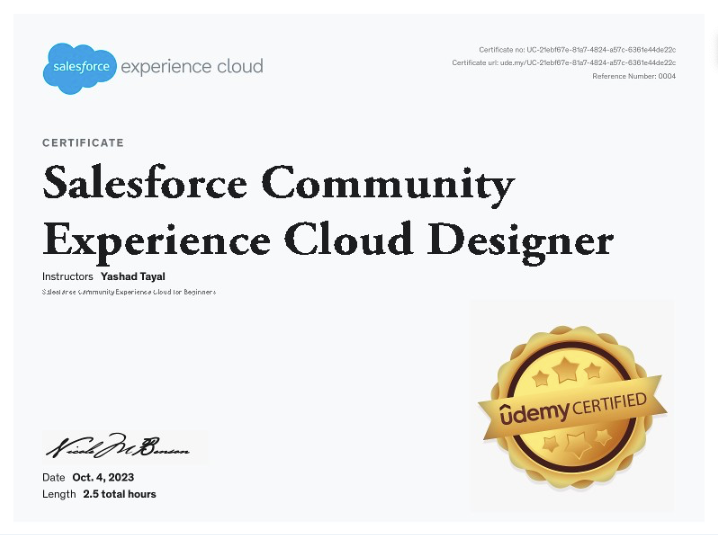Select the Certificate no line
718x535 pixels.
pyautogui.click(x=577, y=49)
